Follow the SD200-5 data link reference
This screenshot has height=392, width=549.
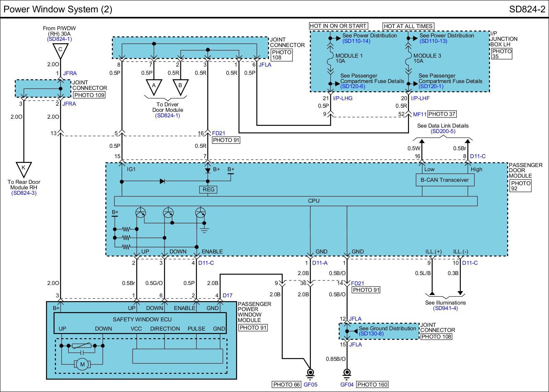click(x=443, y=131)
